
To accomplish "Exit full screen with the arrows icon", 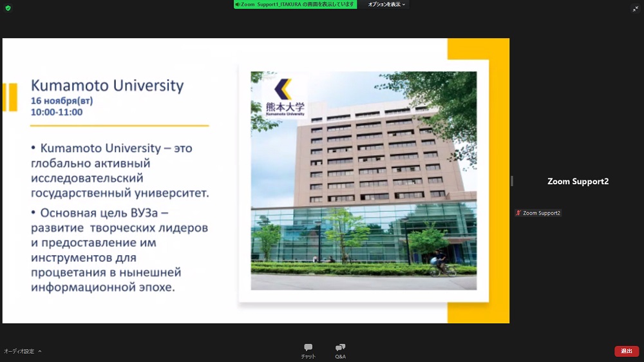I will tap(636, 8).
